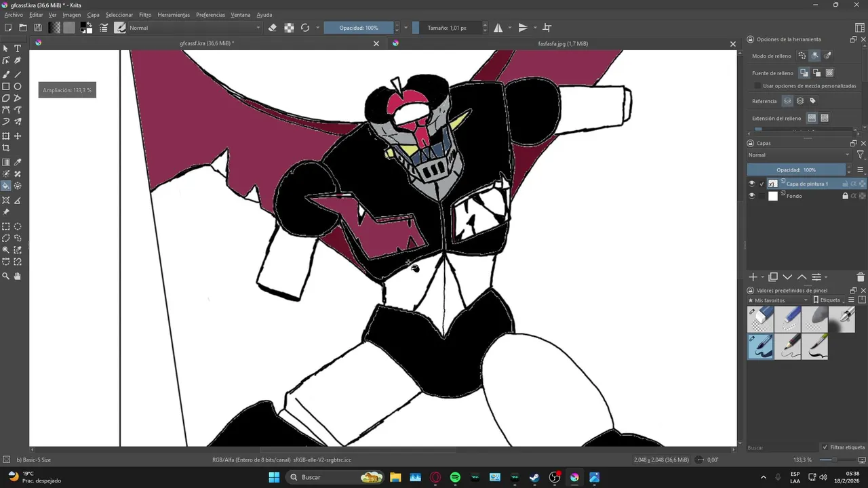
Task: Open the Archivo menu
Action: pyautogui.click(x=14, y=15)
